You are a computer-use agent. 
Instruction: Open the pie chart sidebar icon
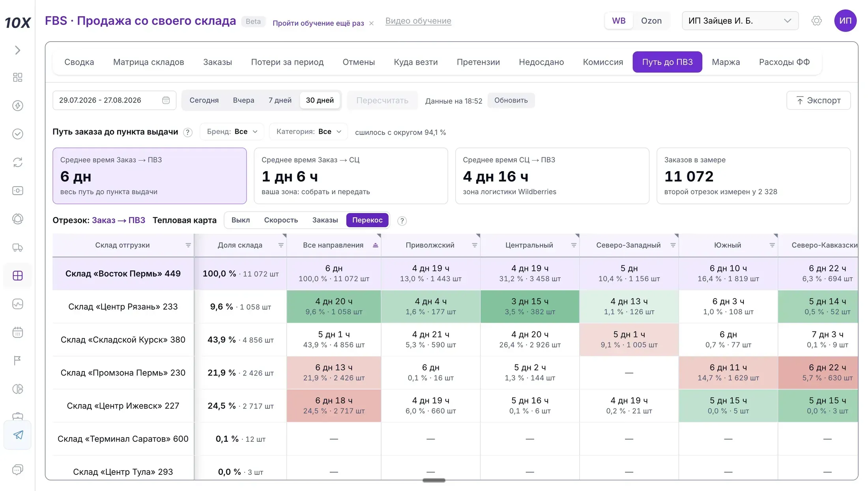[17, 389]
